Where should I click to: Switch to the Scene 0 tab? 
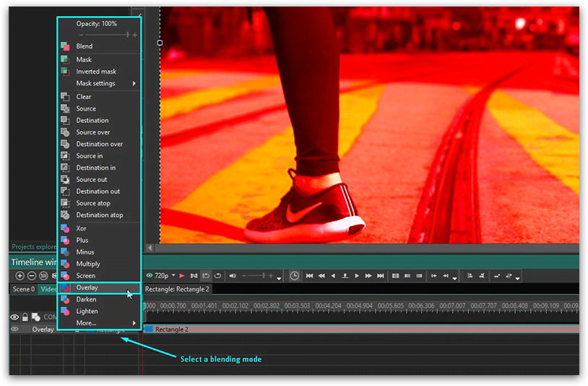click(24, 289)
